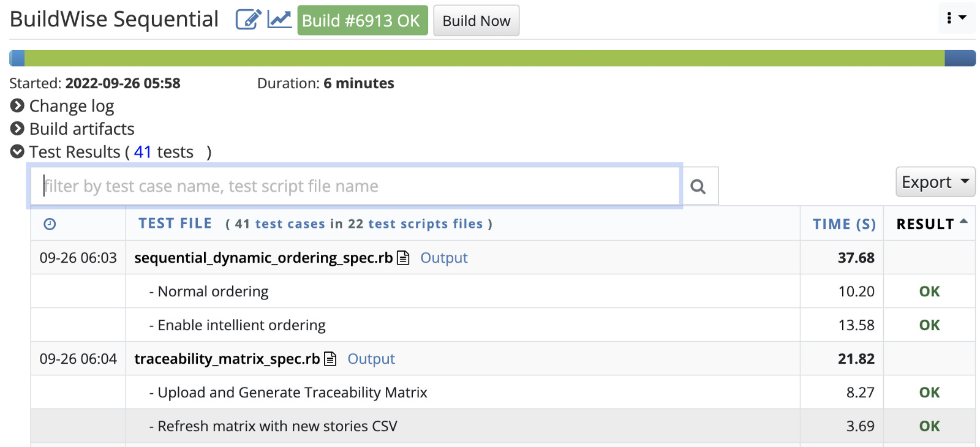980x447 pixels.
Task: Click the green build progress bar
Action: (484, 58)
